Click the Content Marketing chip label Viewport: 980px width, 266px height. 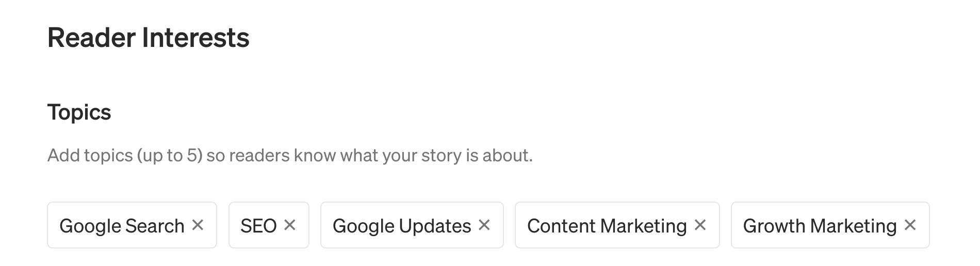pos(607,226)
